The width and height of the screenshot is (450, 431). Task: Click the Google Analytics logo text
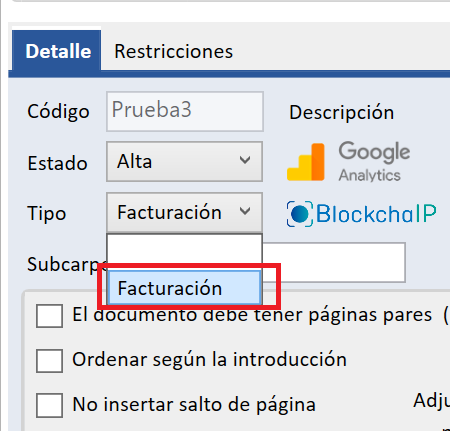tap(374, 161)
